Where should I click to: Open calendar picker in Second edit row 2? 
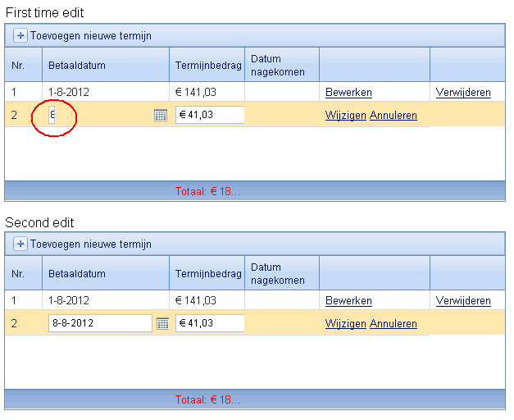click(x=162, y=323)
